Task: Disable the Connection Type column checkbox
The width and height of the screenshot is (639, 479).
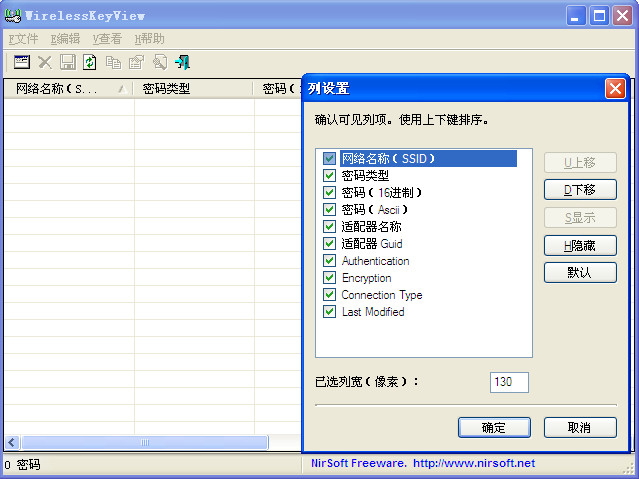Action: 329,294
